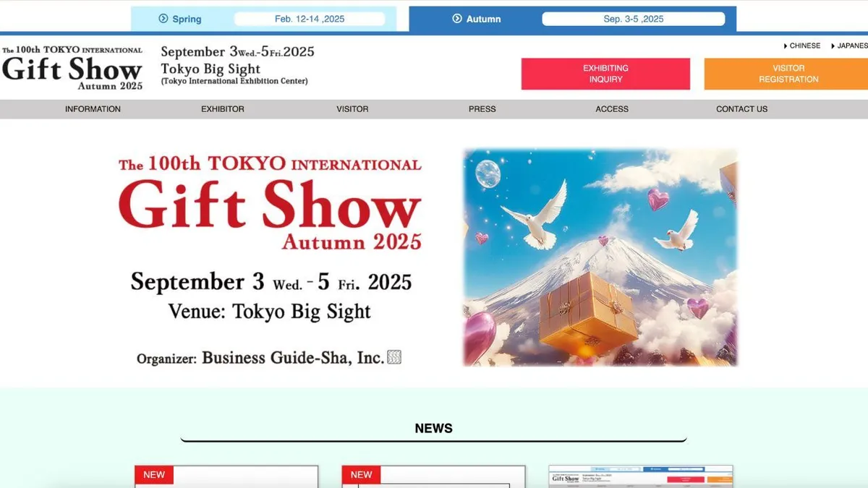The width and height of the screenshot is (868, 488).
Task: Switch language to CHINESE
Action: point(804,46)
